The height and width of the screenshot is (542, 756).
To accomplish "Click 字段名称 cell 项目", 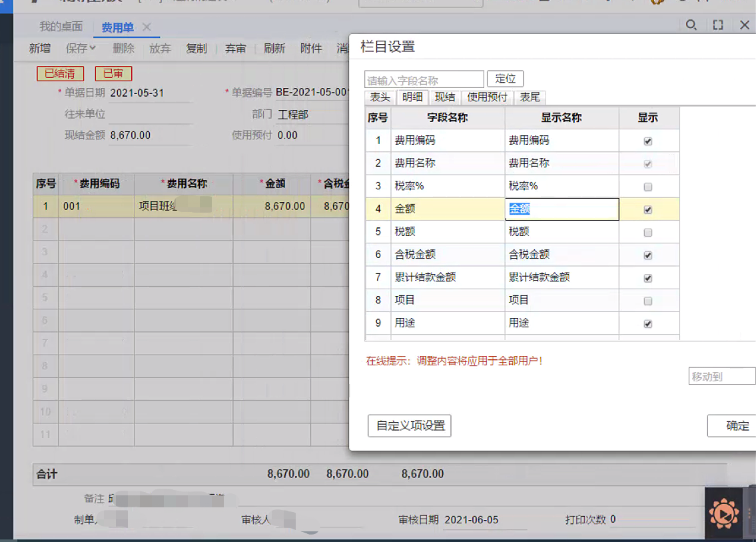I will (x=448, y=300).
